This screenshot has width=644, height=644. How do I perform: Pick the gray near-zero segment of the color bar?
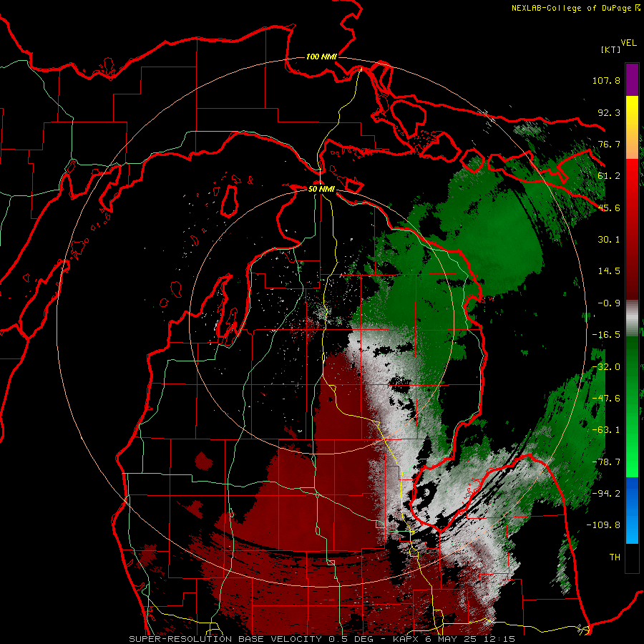point(632,317)
